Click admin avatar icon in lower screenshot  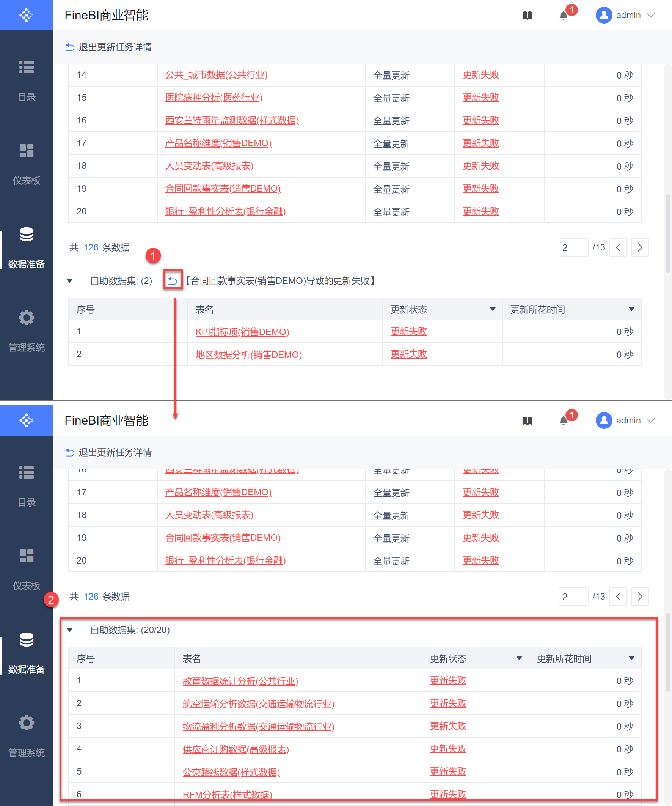pyautogui.click(x=604, y=421)
